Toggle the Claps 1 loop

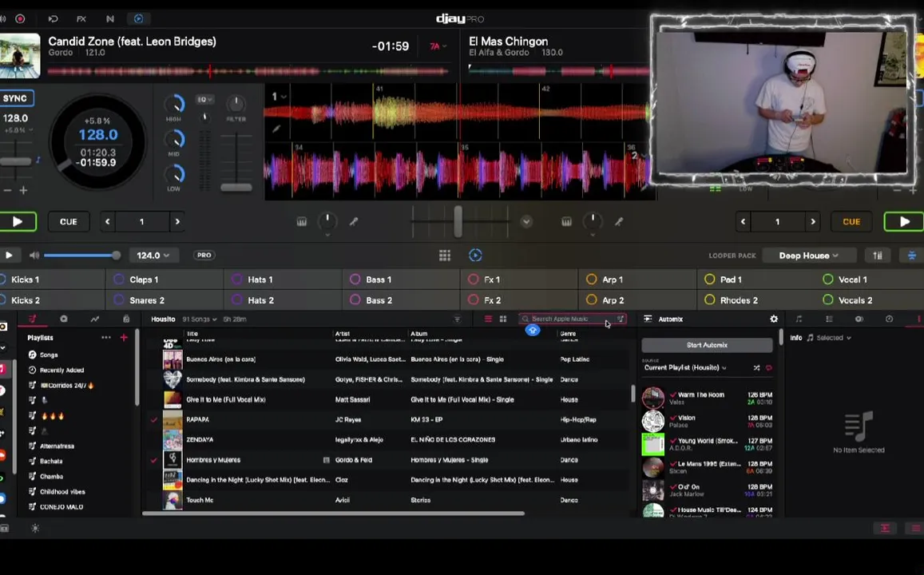(165, 280)
